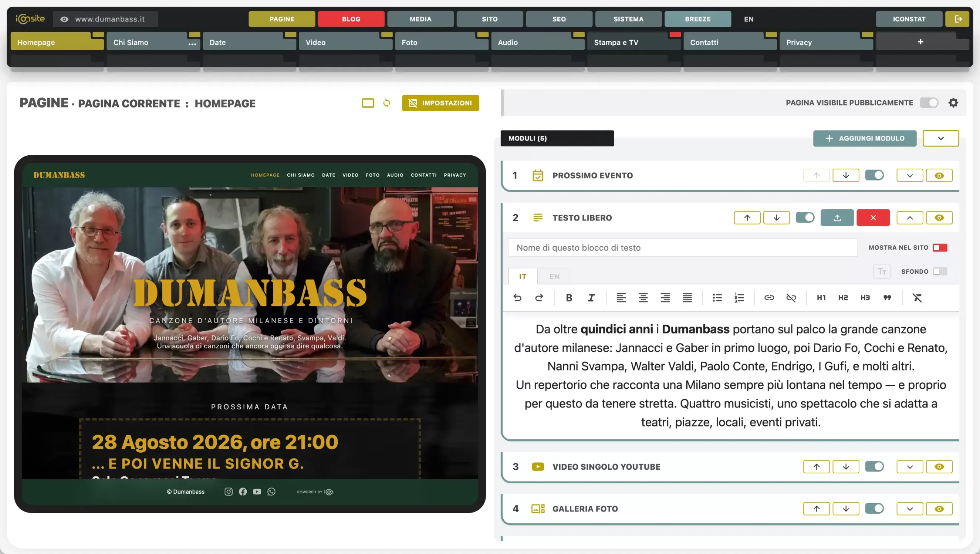980x554 pixels.
Task: Remove link from selected text
Action: [791, 298]
